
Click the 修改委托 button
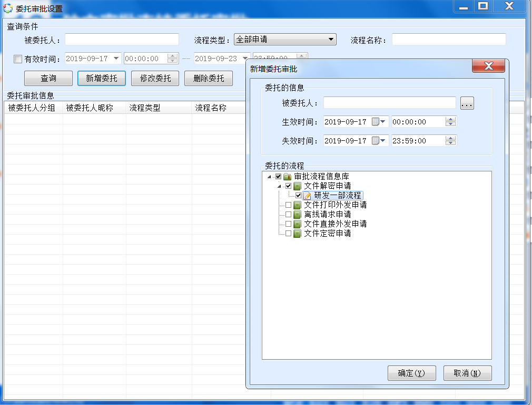pyautogui.click(x=155, y=79)
